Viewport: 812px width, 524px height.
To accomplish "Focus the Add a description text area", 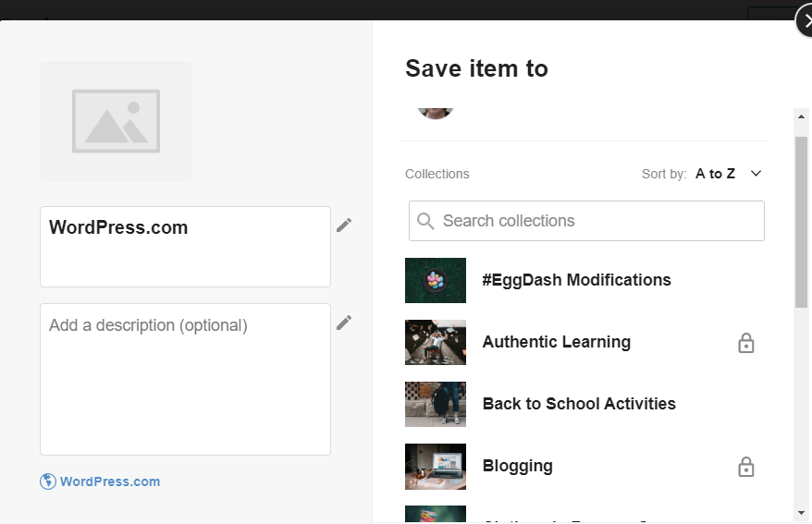I will [185, 379].
